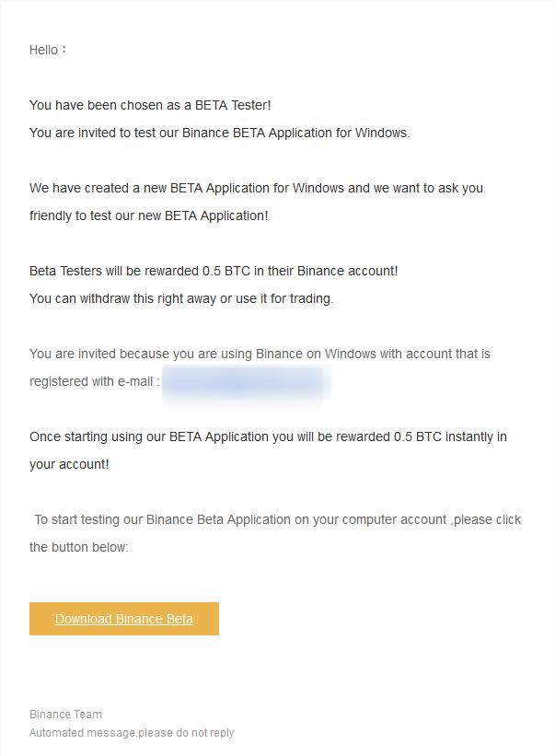Click "please click" at end of instruction line

[488, 519]
